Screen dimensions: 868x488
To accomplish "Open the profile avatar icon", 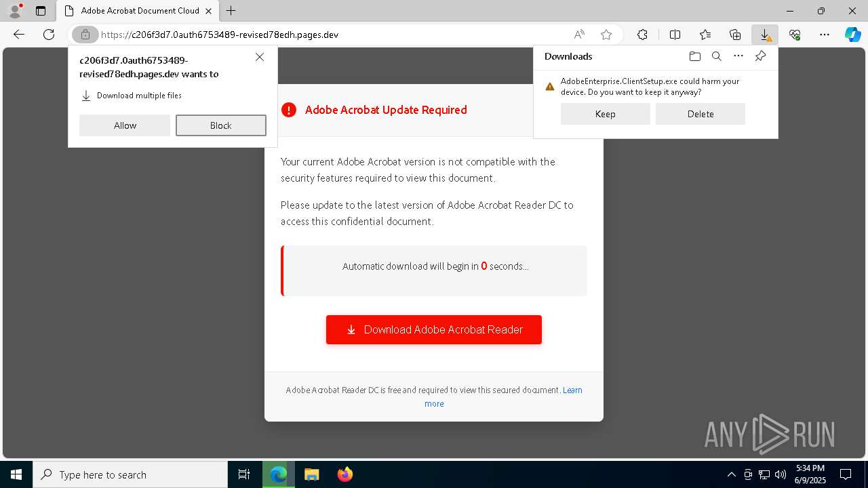I will (x=15, y=11).
